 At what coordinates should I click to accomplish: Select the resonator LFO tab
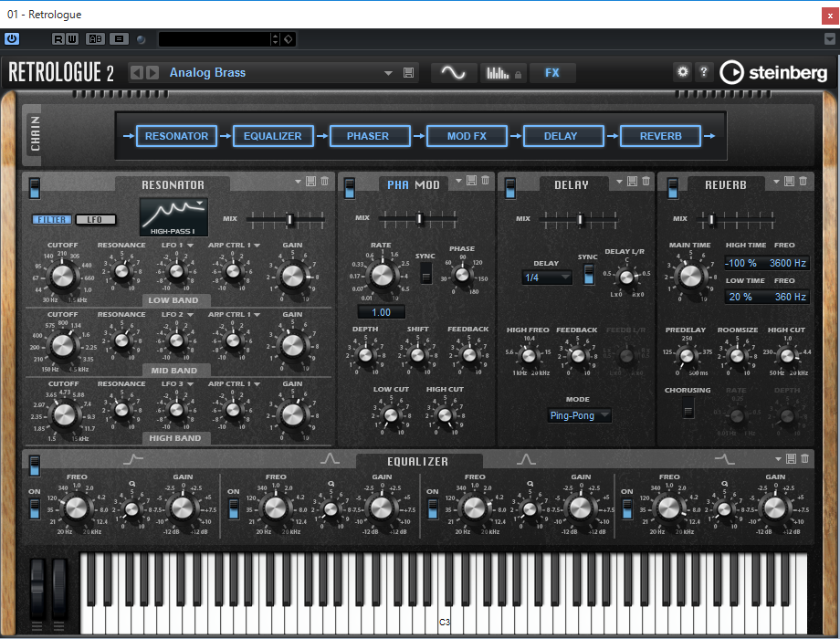[95, 220]
